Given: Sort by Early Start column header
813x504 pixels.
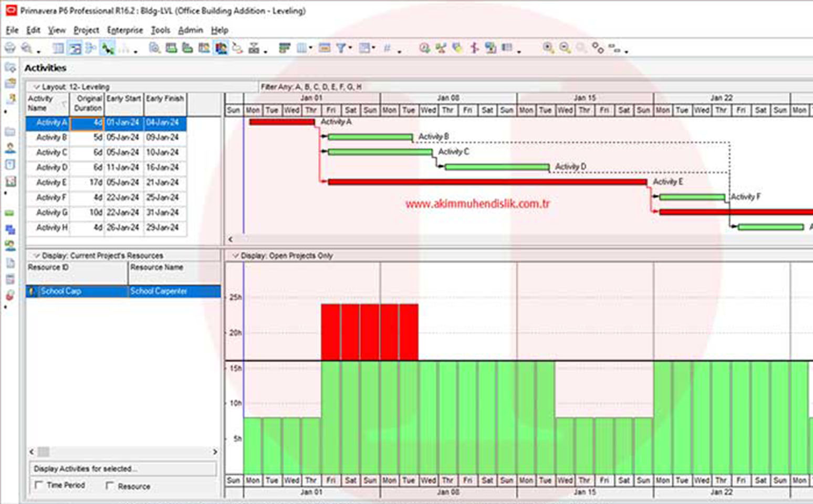Looking at the screenshot, I should 124,103.
